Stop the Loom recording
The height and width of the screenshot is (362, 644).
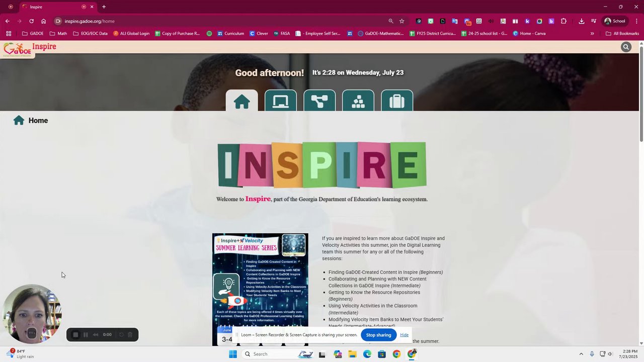[x=75, y=335]
